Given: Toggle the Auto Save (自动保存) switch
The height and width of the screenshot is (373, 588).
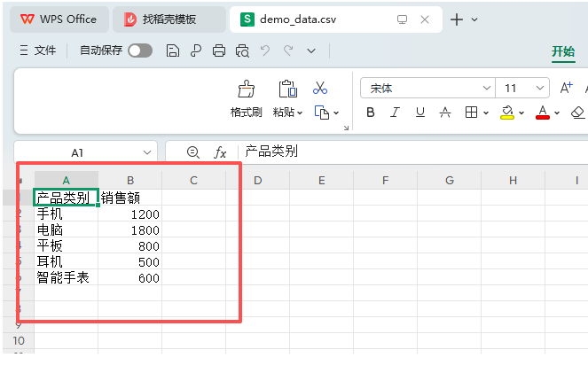Looking at the screenshot, I should point(140,51).
